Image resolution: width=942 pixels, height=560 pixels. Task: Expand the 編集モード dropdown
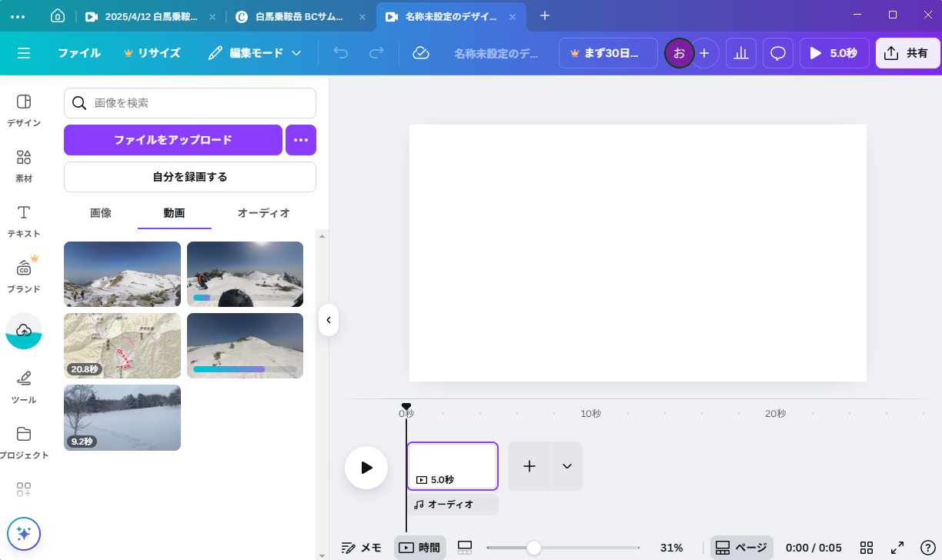click(256, 53)
